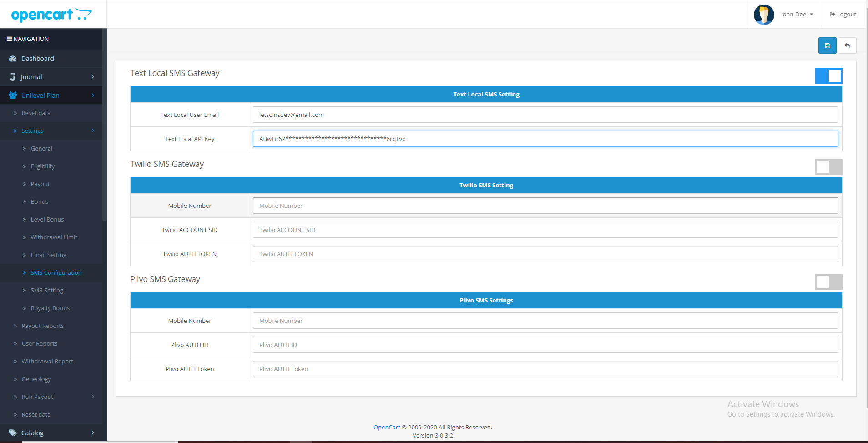The image size is (868, 443).
Task: Open SMS Setting in sidebar
Action: pyautogui.click(x=47, y=291)
